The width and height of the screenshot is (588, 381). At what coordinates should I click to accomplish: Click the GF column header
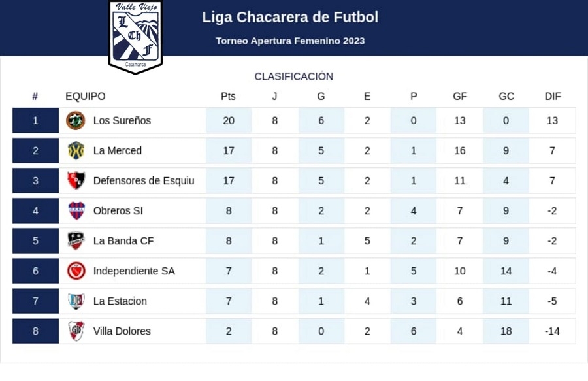pos(460,97)
